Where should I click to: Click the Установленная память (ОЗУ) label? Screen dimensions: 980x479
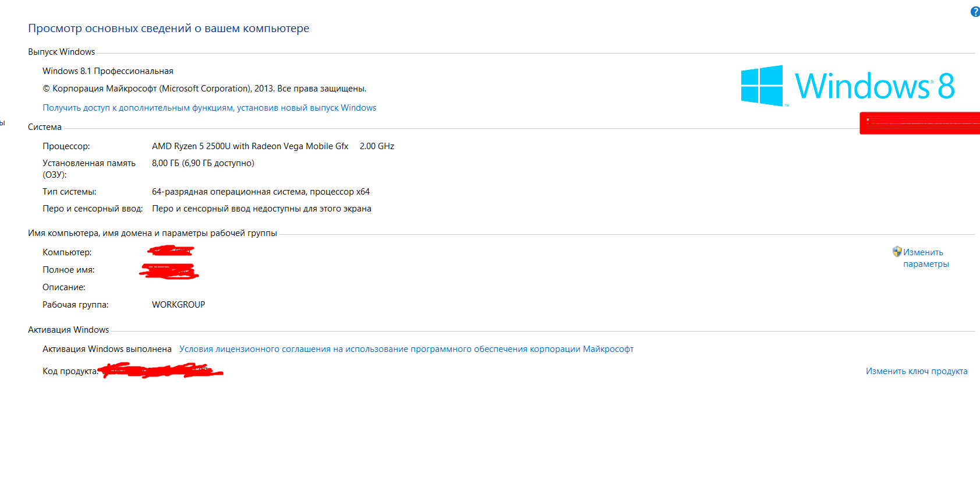click(89, 169)
